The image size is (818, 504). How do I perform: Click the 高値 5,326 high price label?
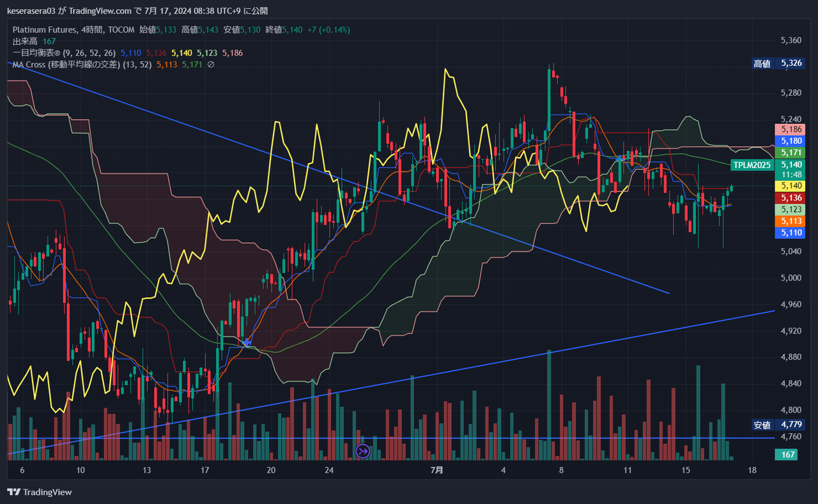[x=778, y=64]
